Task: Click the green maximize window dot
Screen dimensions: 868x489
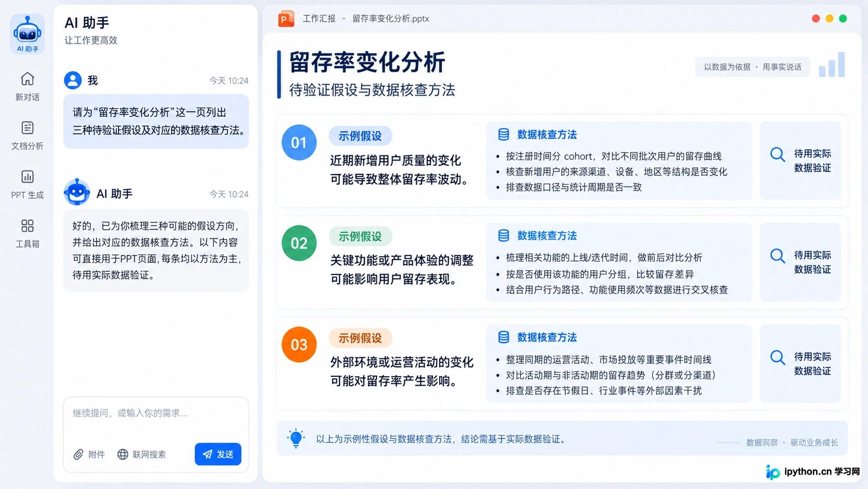Action: coord(843,19)
